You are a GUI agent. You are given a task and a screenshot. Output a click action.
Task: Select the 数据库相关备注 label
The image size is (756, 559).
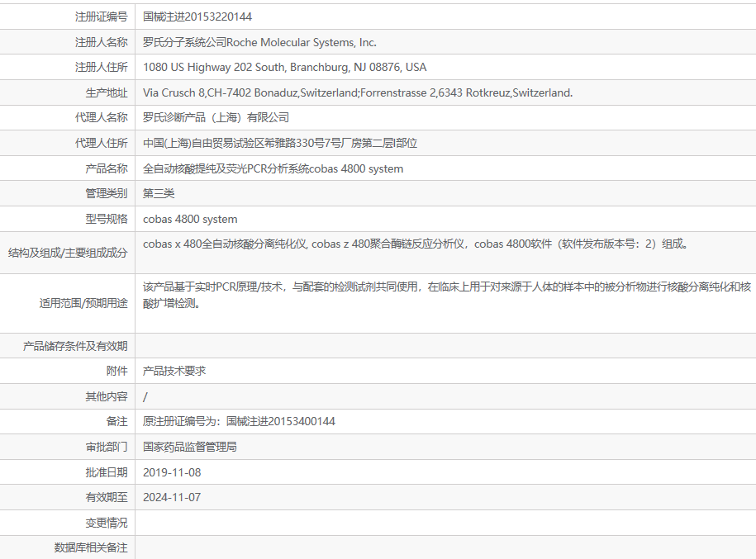pyautogui.click(x=91, y=548)
